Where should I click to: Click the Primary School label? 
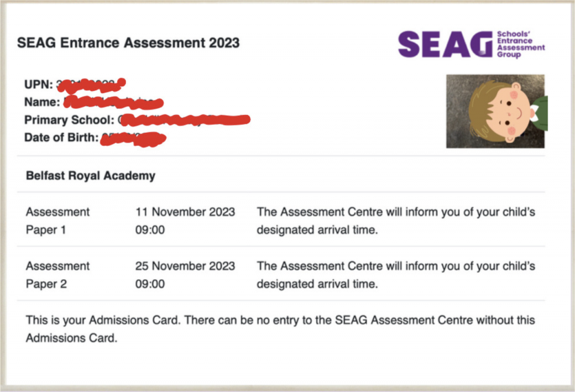point(69,120)
